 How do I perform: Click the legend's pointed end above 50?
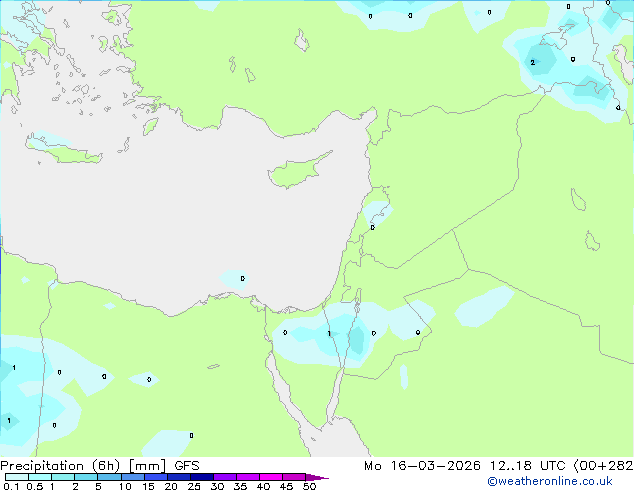pyautogui.click(x=317, y=477)
